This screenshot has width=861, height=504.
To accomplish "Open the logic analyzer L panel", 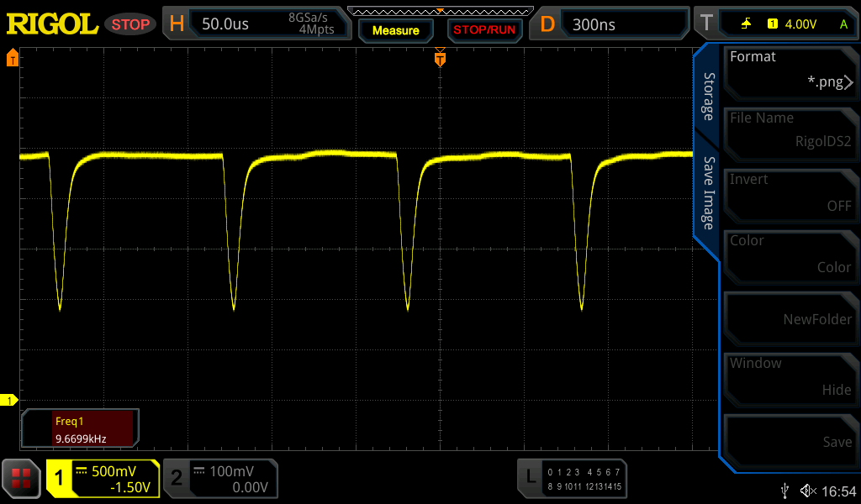I will 573,477.
